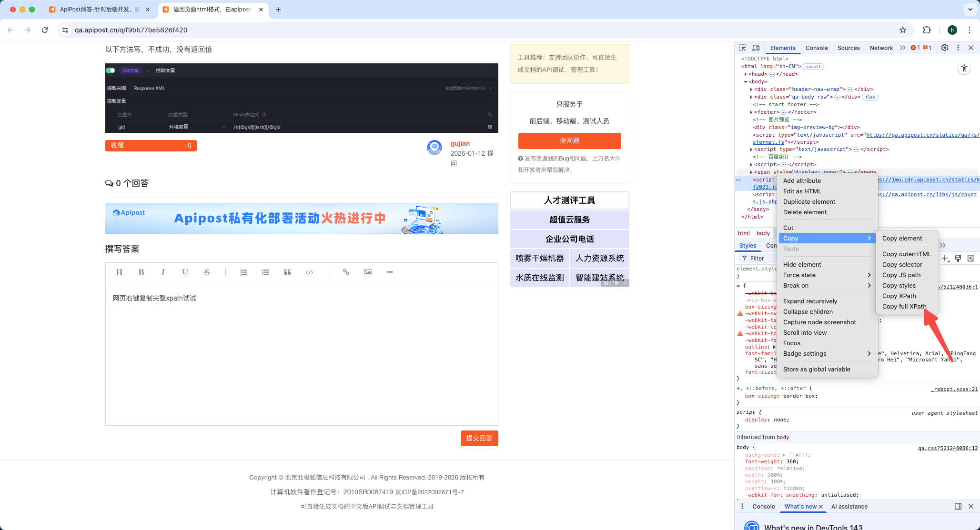Viewport: 980px width, 530px height.
Task: Click the 提问题 button
Action: pyautogui.click(x=569, y=141)
